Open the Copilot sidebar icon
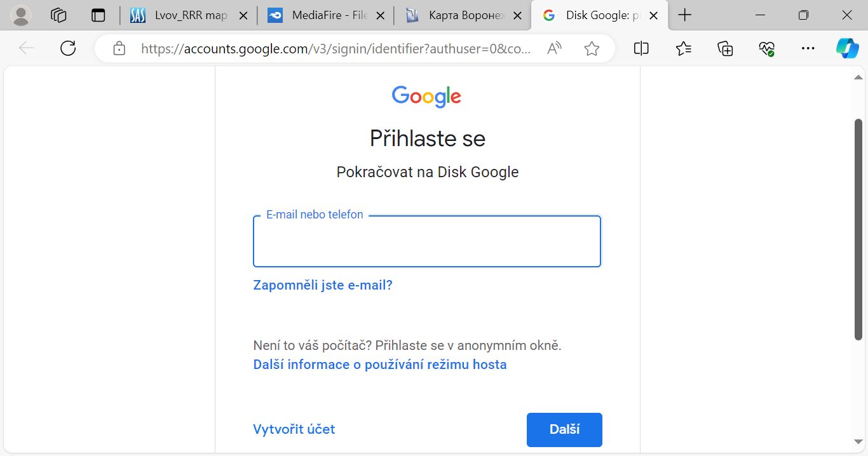The image size is (868, 456). tap(847, 48)
